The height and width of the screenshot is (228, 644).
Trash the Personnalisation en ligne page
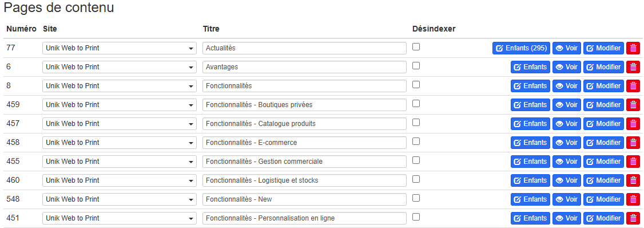tap(633, 218)
